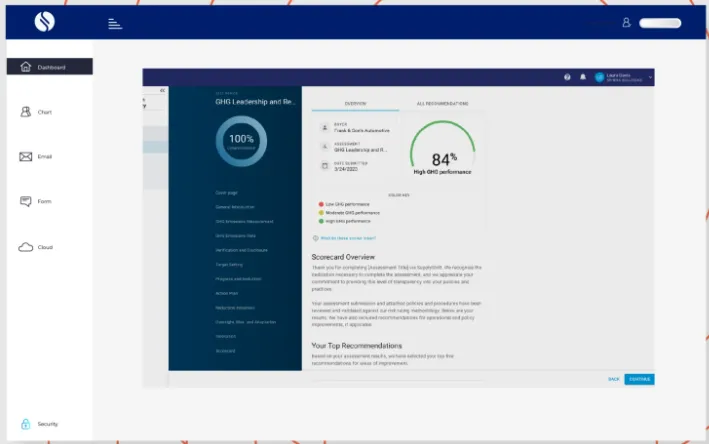Click the user profile icon in header
Image resolution: width=709 pixels, height=444 pixels.
click(627, 22)
